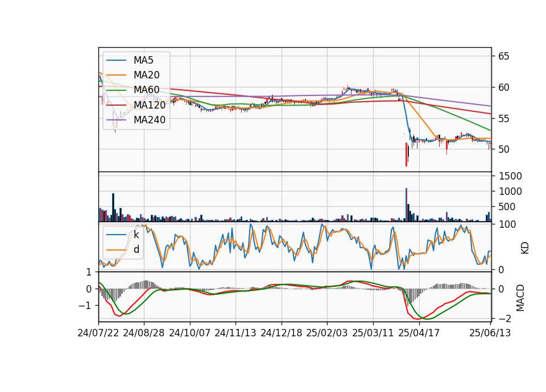Click the 24/07/22 date tick label
The width and height of the screenshot is (546, 392).
coord(98,333)
